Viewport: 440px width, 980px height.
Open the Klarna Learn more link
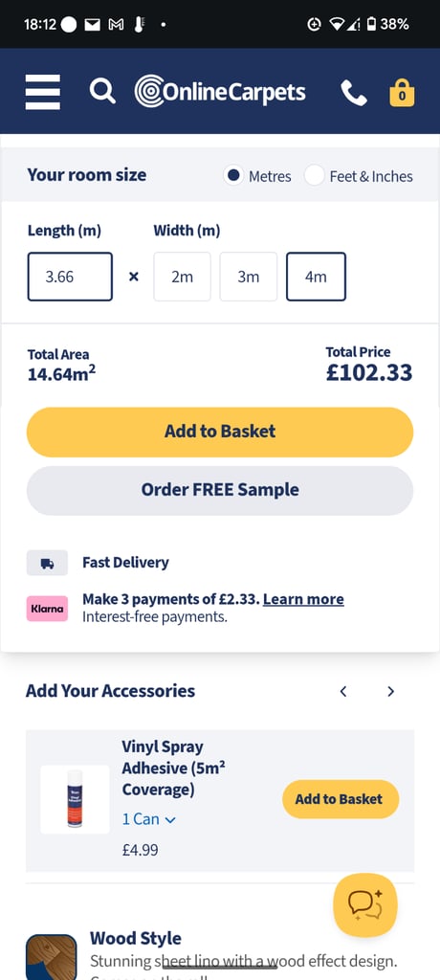303,599
